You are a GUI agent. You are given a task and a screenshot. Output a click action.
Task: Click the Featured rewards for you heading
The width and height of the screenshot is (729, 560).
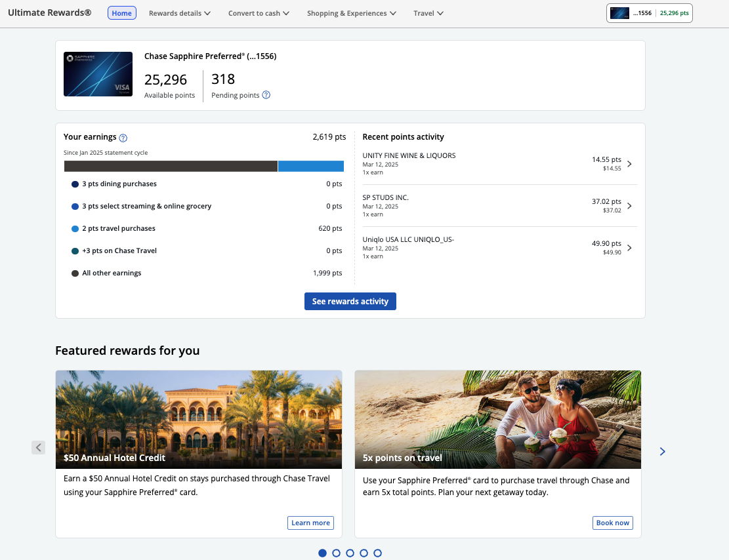(x=127, y=350)
